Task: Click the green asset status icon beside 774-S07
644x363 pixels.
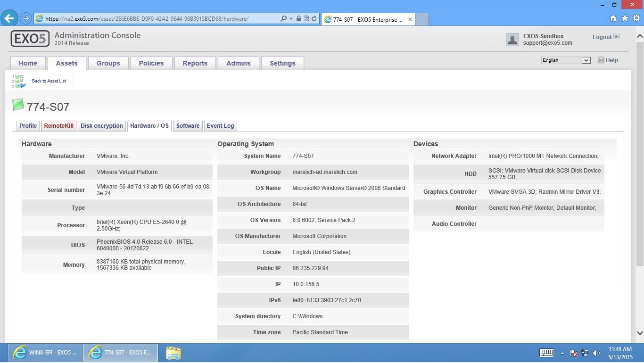Action: pos(18,104)
